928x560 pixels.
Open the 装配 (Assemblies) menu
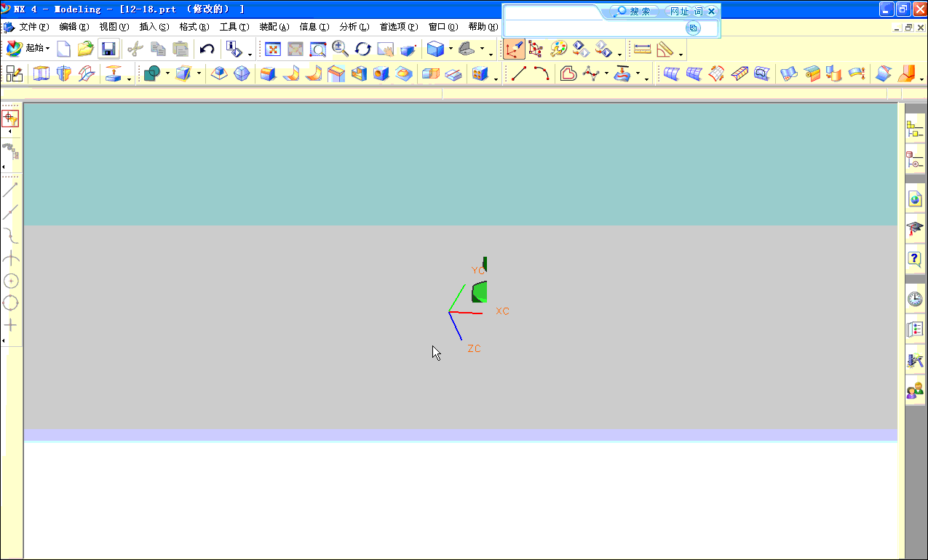(x=274, y=27)
